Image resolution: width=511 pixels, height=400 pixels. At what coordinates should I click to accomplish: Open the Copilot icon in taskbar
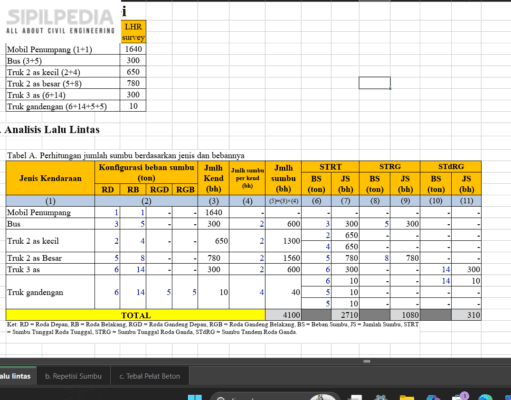point(433,398)
